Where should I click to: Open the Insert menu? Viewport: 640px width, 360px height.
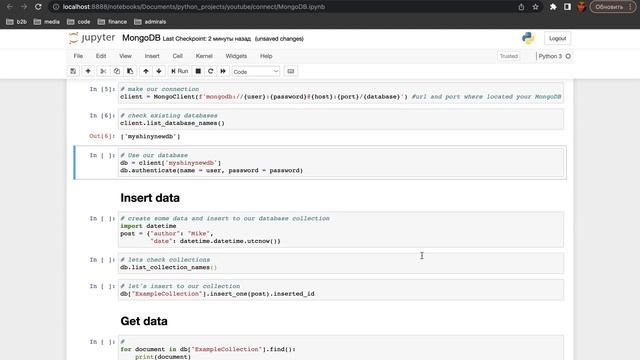(152, 56)
